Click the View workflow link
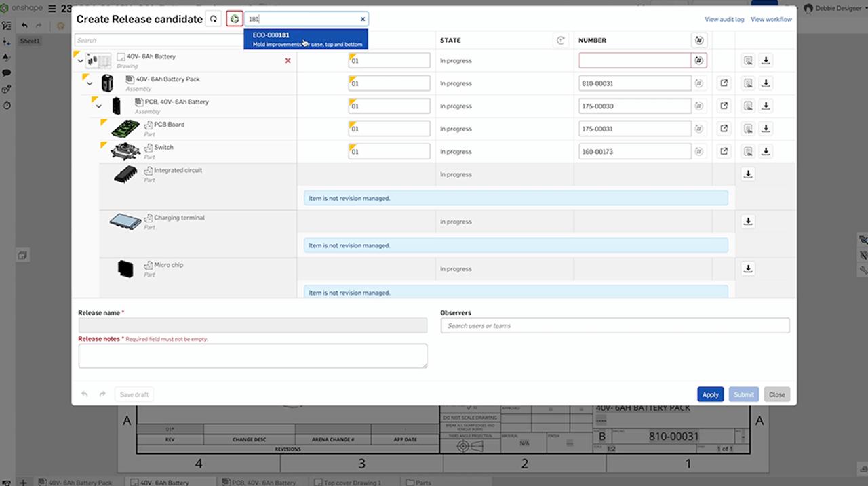The width and height of the screenshot is (868, 486). click(x=771, y=19)
